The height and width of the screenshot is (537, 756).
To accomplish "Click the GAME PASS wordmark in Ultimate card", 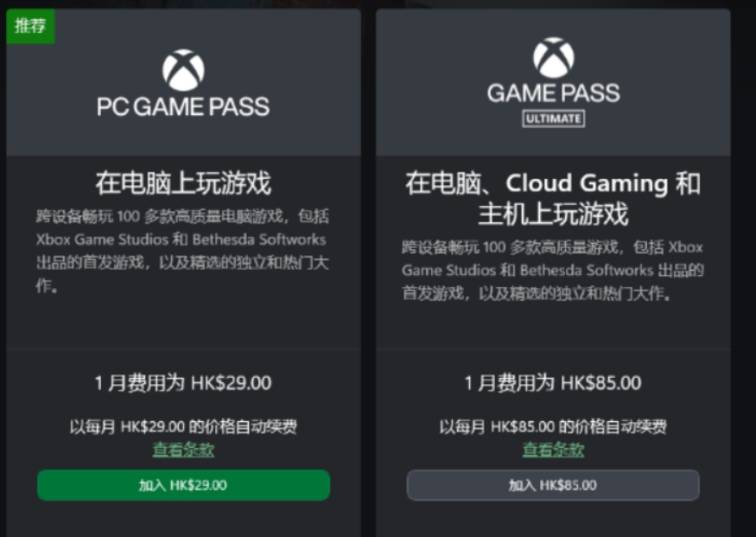I will pyautogui.click(x=553, y=93).
